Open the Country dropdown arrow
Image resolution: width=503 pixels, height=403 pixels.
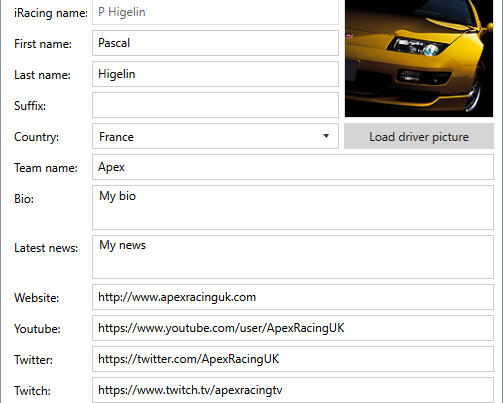coord(326,136)
